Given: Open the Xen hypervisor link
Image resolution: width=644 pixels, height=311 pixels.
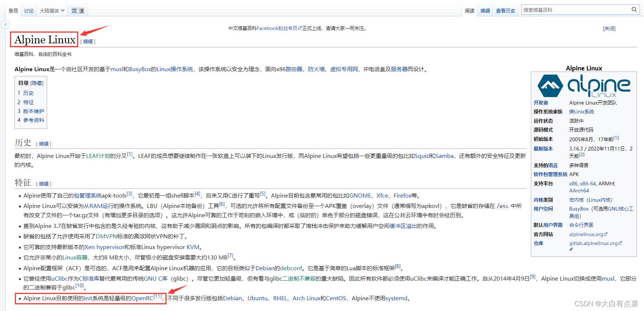Looking at the screenshot, I should [x=104, y=247].
